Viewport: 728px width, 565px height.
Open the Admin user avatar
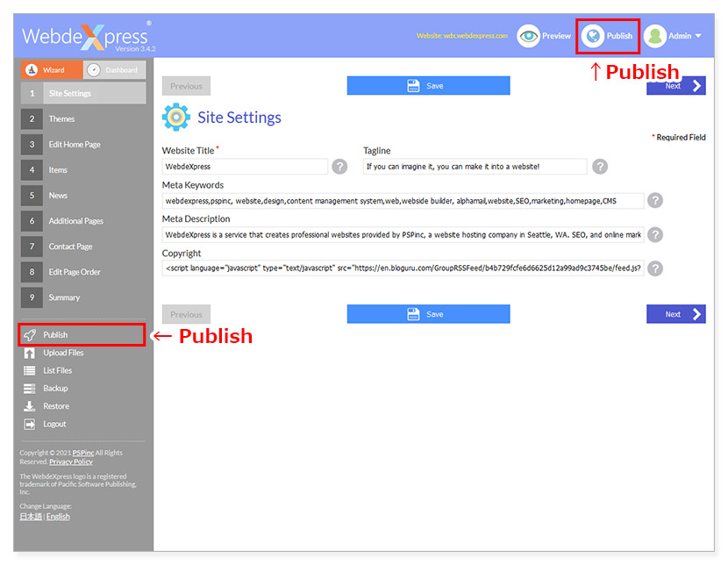pos(655,36)
